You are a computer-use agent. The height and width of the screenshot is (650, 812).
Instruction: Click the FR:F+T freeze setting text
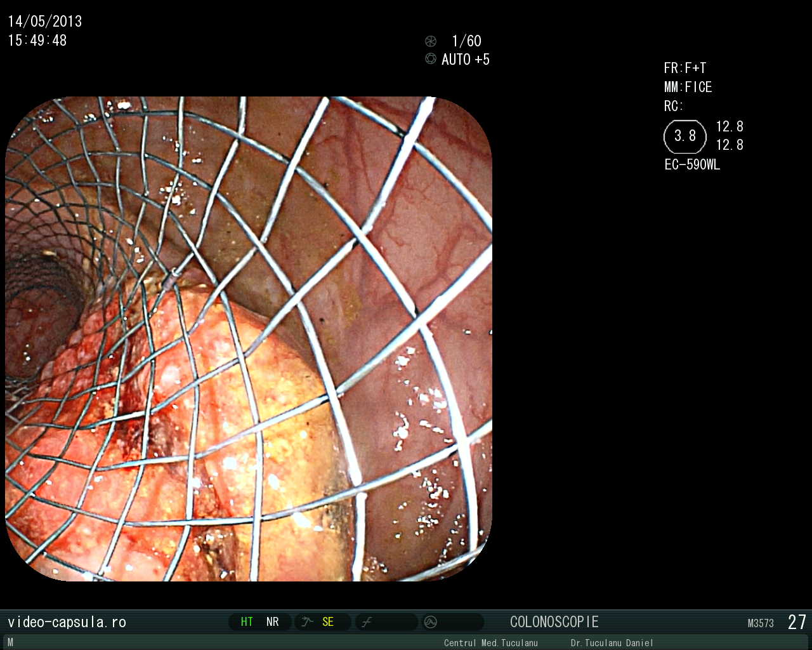[685, 68]
